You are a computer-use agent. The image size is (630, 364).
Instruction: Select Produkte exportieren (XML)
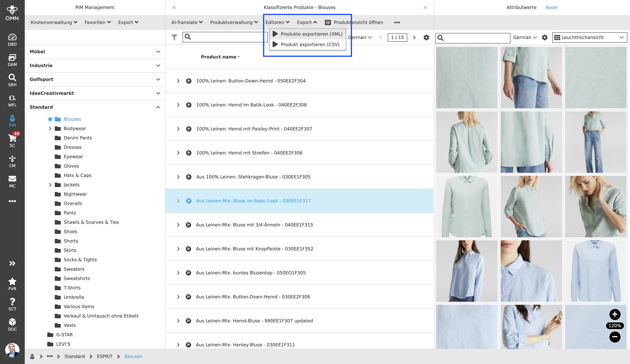click(x=311, y=34)
